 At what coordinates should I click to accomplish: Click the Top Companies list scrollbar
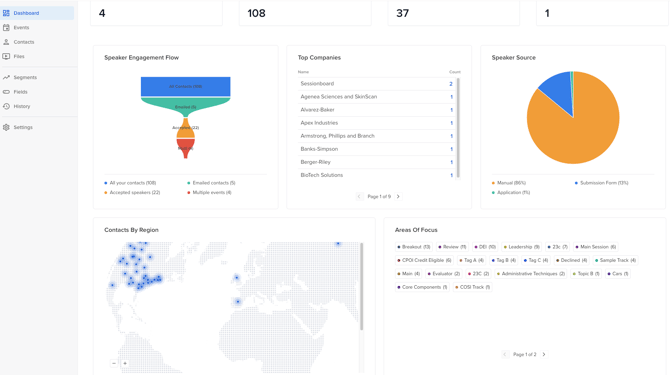pos(458,127)
